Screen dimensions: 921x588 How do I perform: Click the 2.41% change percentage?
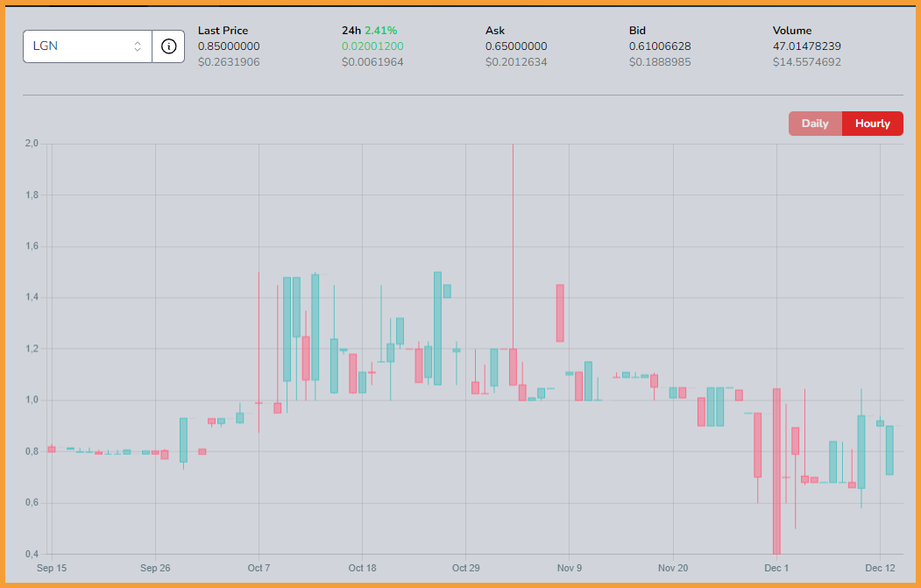(380, 31)
